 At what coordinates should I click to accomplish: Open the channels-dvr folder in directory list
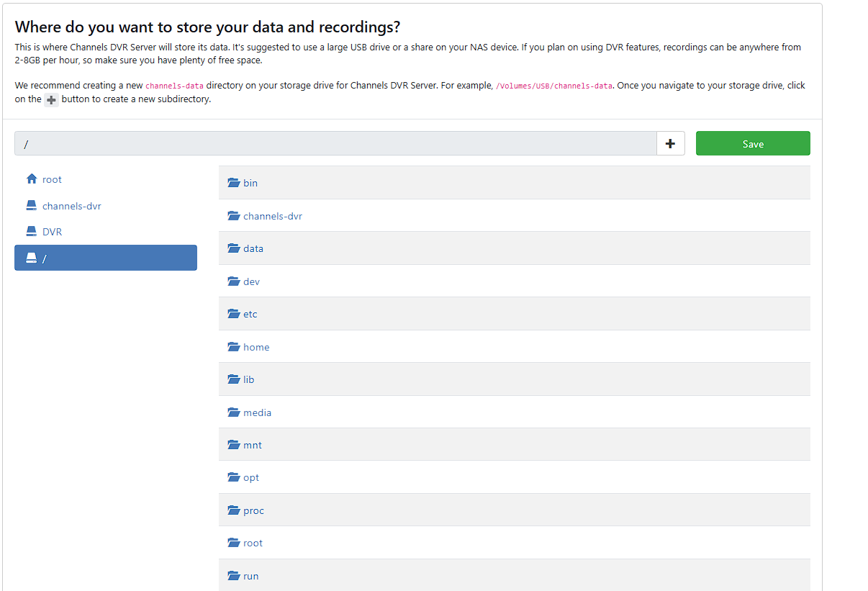[x=272, y=216]
